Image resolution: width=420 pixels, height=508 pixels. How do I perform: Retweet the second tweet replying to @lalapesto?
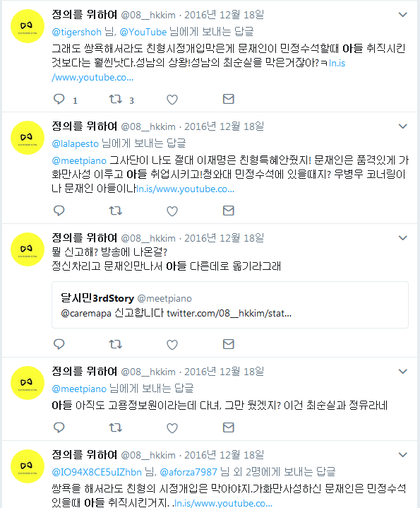point(116,211)
